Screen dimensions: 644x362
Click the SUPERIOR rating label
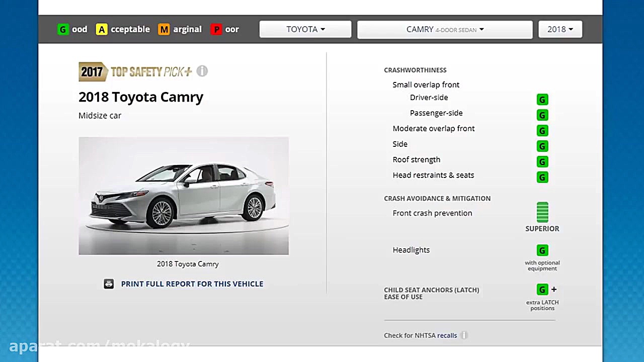542,229
